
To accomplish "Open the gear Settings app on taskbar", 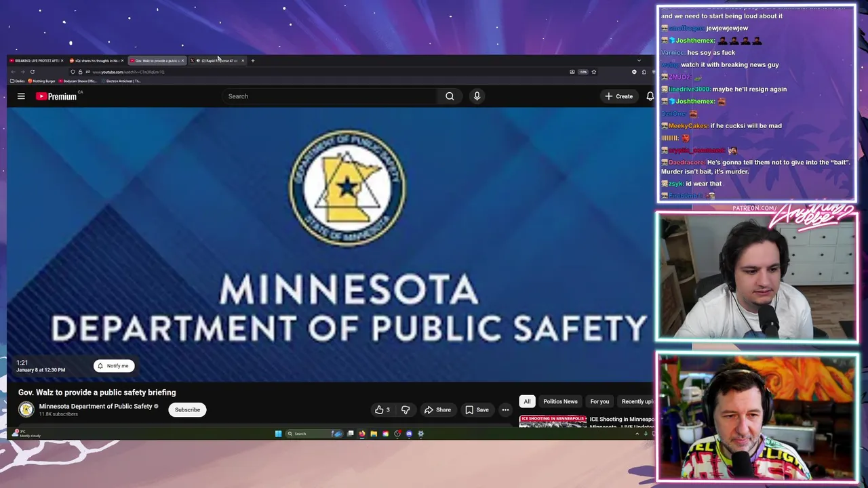I will pyautogui.click(x=420, y=434).
